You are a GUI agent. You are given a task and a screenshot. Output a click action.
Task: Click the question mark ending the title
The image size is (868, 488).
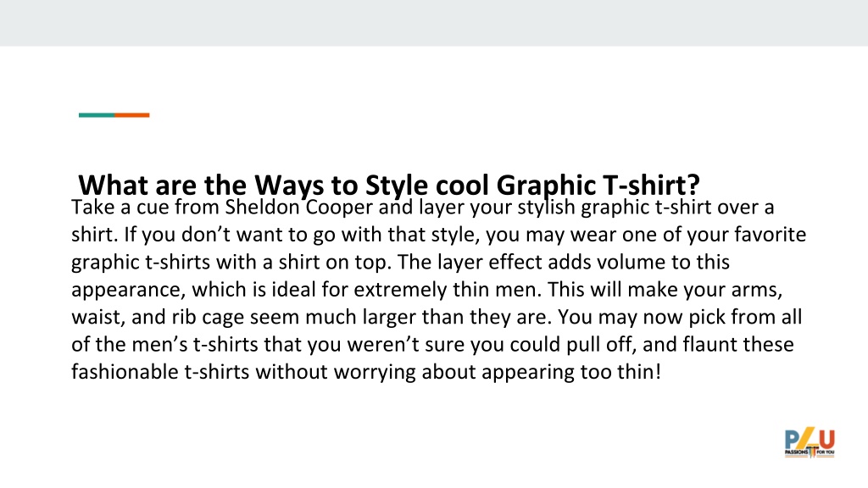coord(693,186)
